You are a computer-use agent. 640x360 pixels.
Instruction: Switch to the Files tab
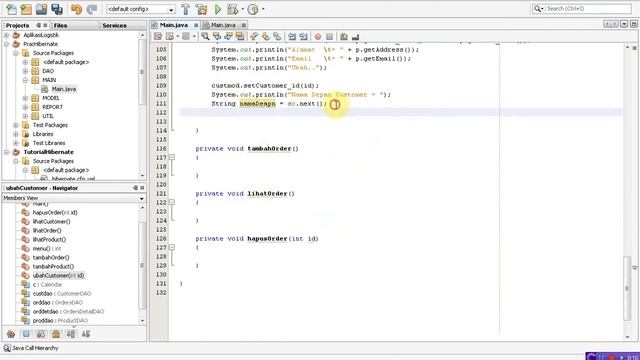pos(60,25)
